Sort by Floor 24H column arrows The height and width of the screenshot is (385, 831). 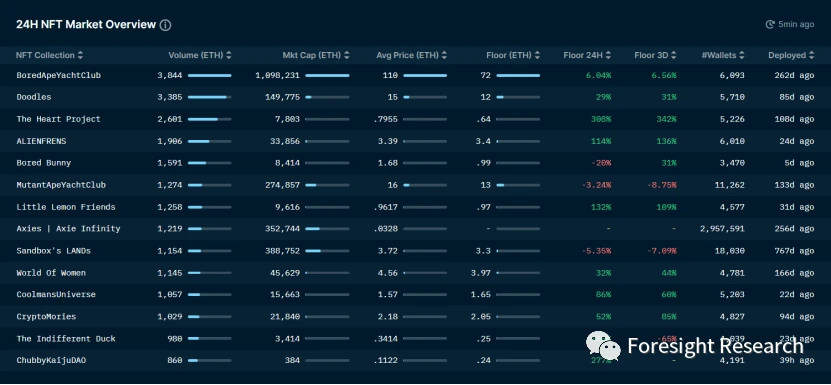(608, 55)
